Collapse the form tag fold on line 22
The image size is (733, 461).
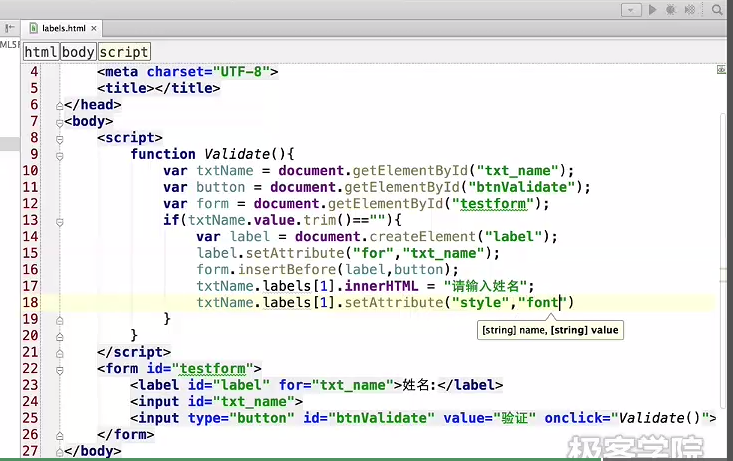(59, 370)
